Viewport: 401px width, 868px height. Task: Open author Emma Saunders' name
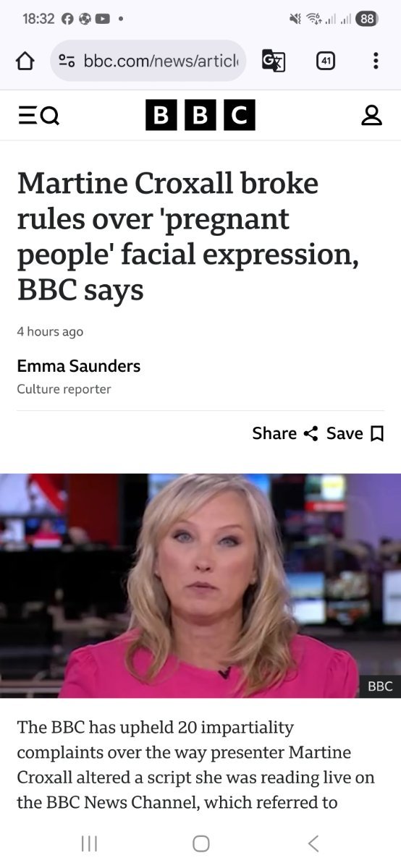(x=79, y=366)
